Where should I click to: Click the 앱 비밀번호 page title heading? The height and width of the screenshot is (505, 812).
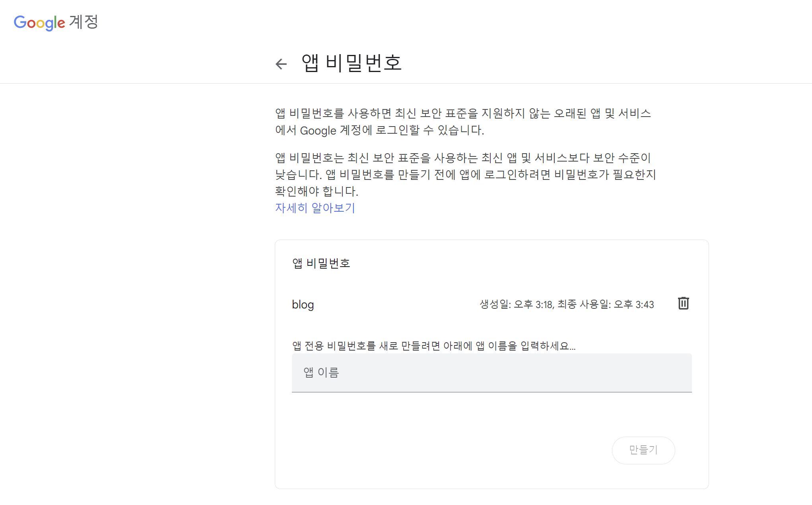352,63
